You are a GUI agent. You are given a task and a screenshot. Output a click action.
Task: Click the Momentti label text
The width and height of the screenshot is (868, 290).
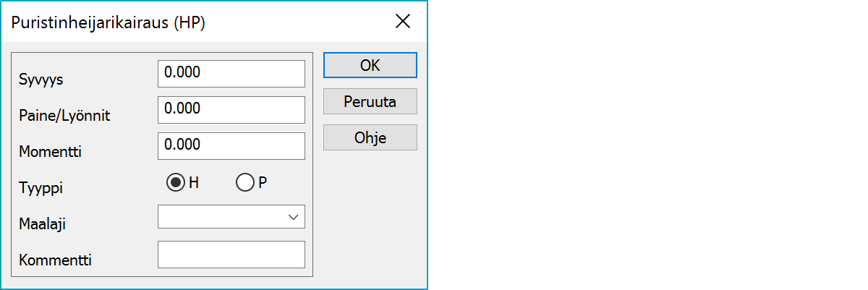[x=51, y=151]
